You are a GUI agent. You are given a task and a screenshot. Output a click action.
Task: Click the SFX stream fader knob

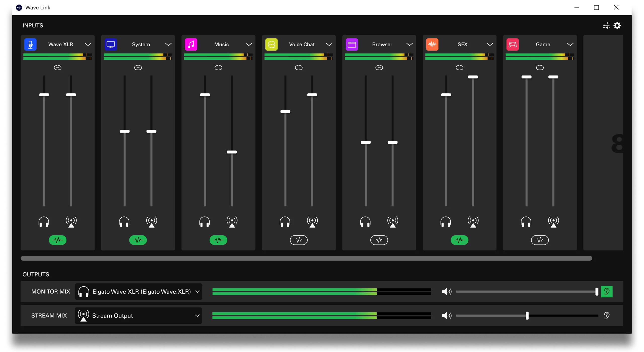point(473,77)
